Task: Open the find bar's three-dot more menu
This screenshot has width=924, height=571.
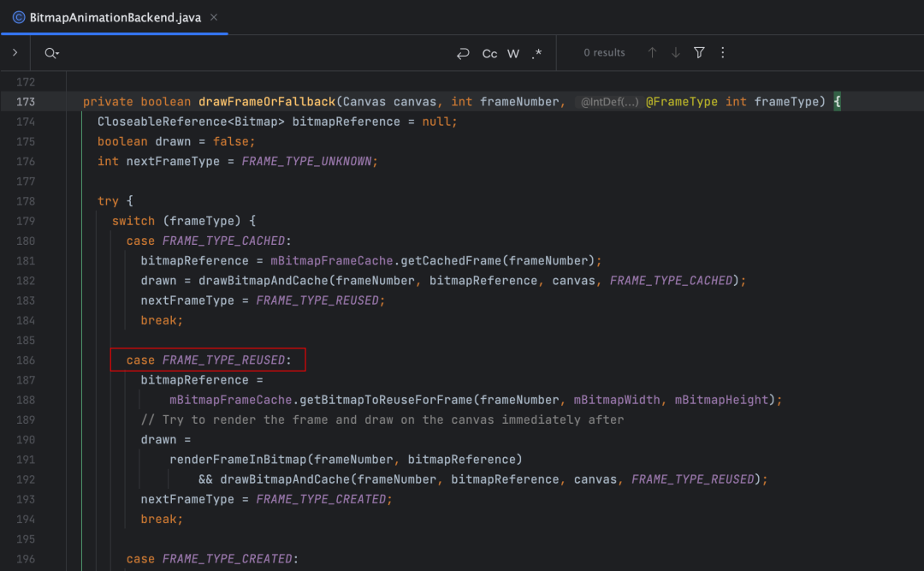Action: coord(723,52)
